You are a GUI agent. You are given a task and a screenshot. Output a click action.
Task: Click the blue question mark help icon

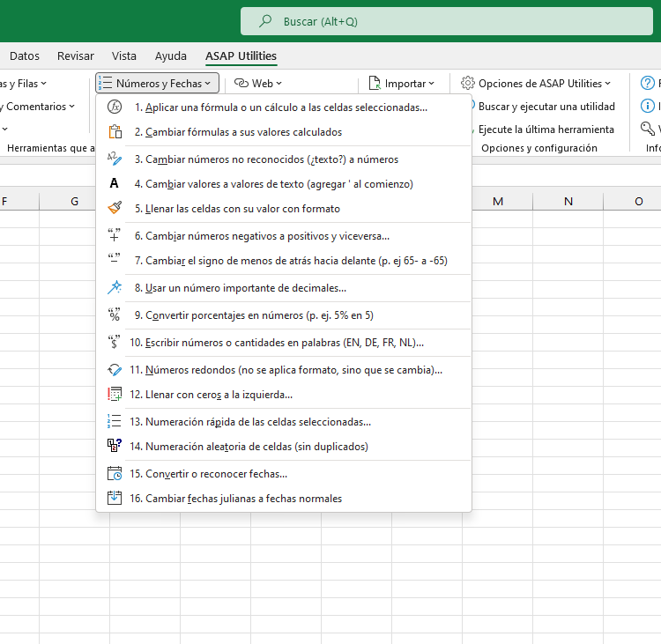tap(647, 83)
